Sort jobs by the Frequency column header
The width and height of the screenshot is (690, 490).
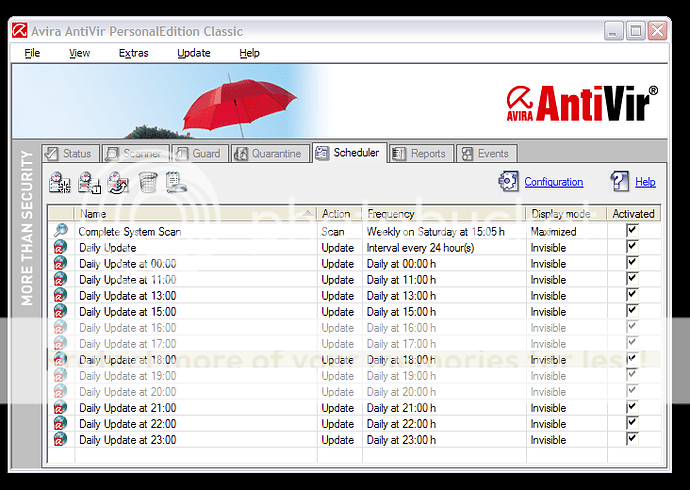pos(443,214)
